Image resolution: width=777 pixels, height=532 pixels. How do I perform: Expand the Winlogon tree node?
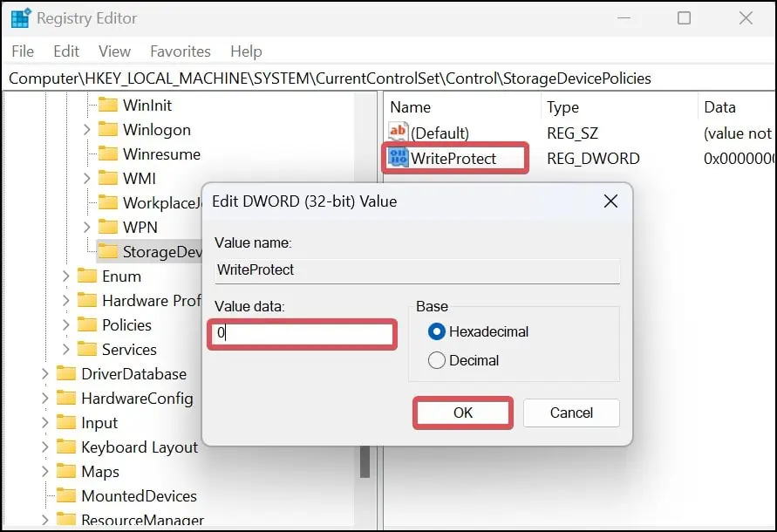[x=86, y=129]
